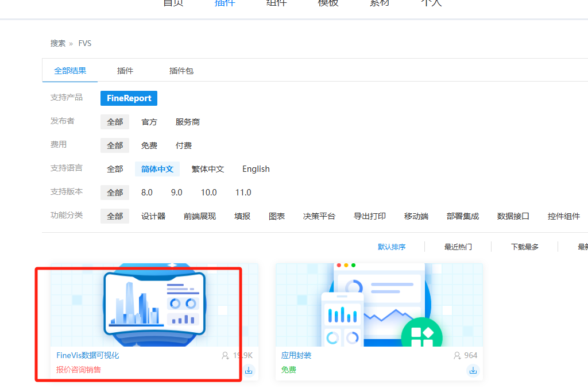Image resolution: width=588 pixels, height=392 pixels.
Task: Click the 搜索 breadcrumb link
Action: [x=58, y=43]
